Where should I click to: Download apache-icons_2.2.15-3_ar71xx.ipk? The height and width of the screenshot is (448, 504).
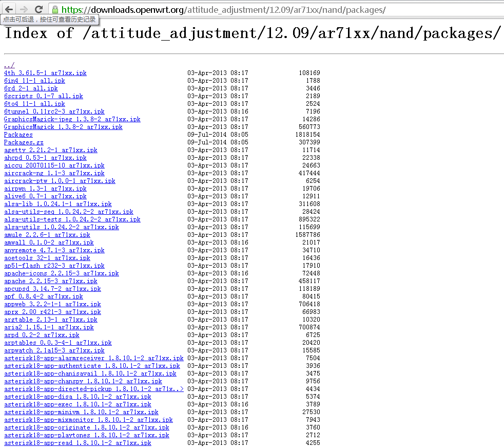click(62, 273)
